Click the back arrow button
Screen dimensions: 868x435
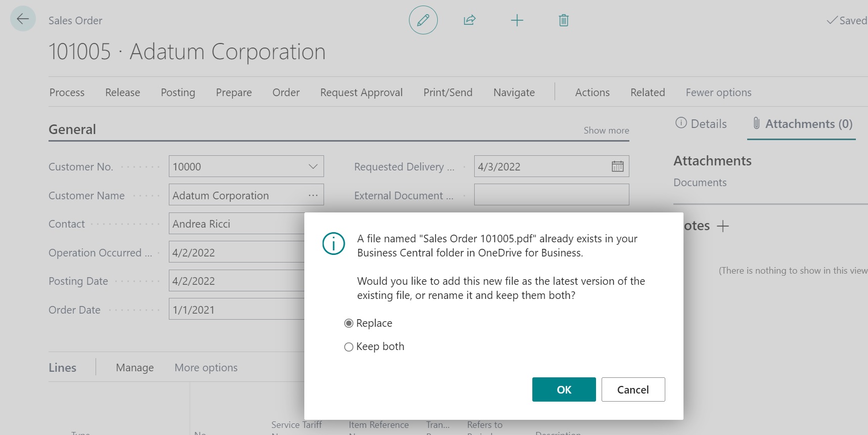(x=23, y=19)
